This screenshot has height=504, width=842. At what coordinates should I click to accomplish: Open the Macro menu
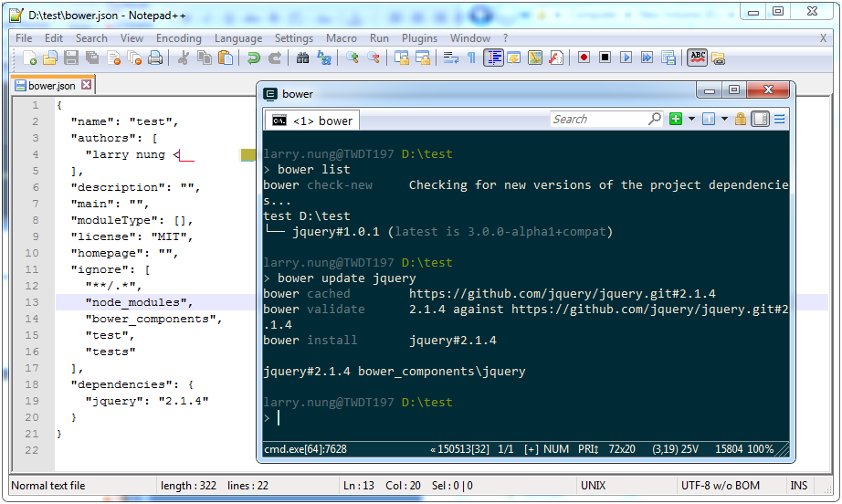[x=341, y=38]
